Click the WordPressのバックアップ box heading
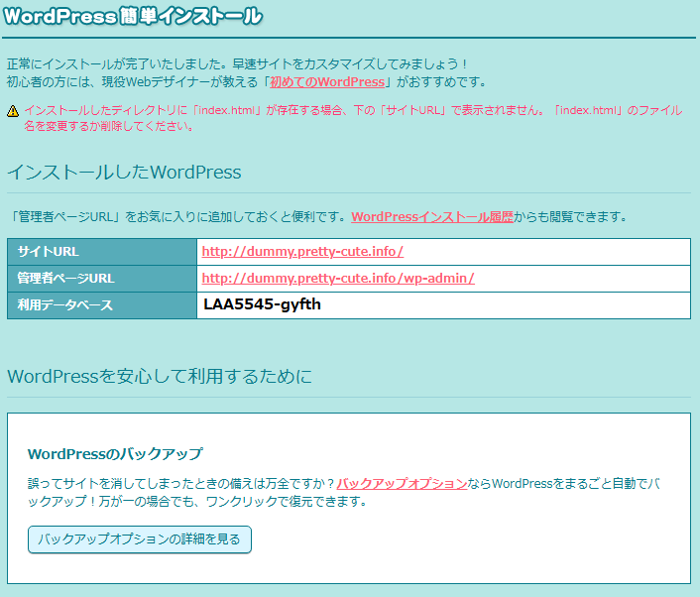The image size is (700, 597). click(115, 453)
